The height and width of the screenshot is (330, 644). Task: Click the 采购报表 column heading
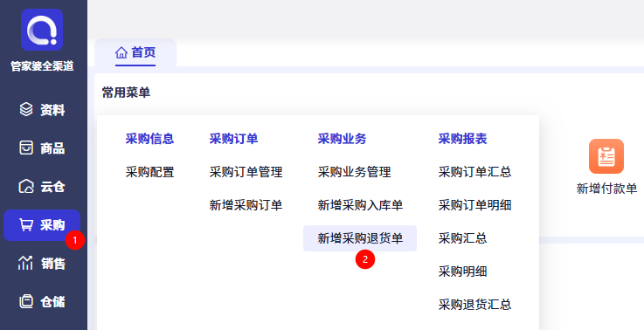(x=462, y=139)
